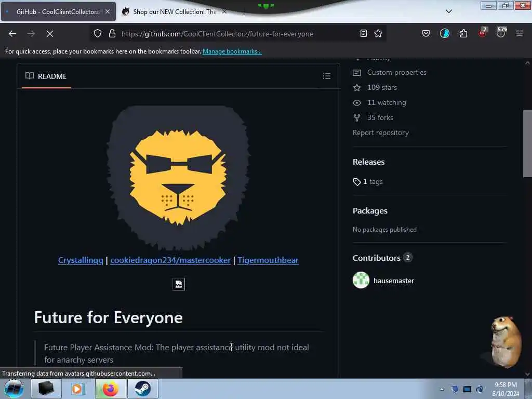
Task: Switch to GitHub CoolClientCollectorz tab
Action: [x=58, y=11]
